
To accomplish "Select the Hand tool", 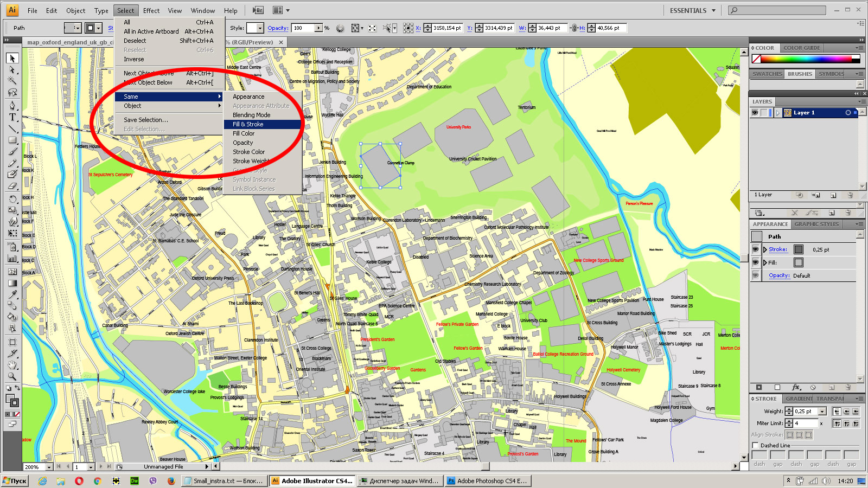I will [x=12, y=364].
